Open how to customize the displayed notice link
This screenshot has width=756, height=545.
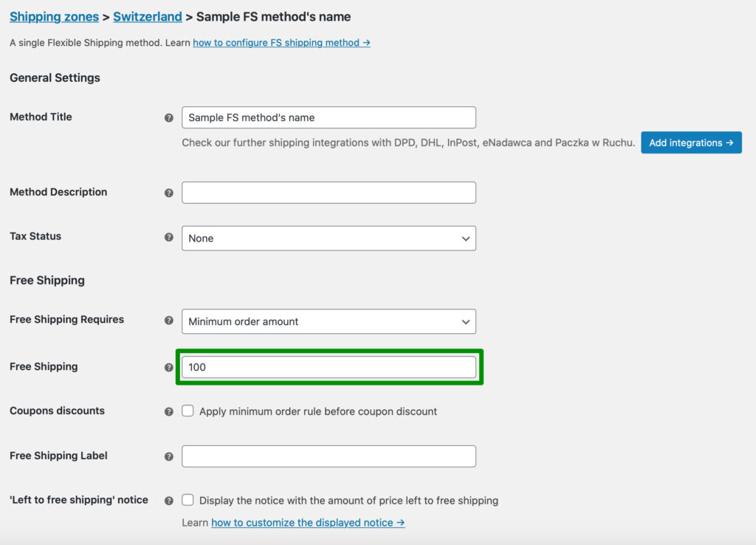[308, 523]
